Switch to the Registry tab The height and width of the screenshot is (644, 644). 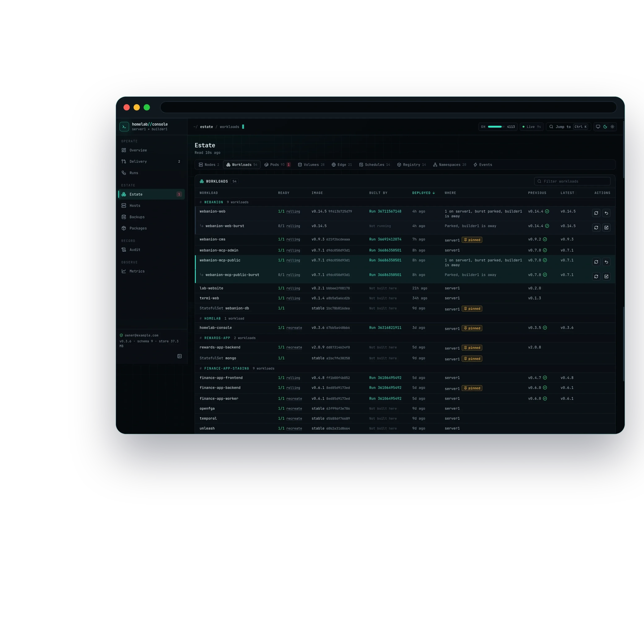point(411,165)
